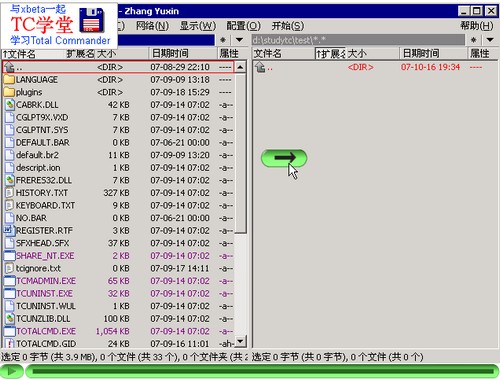Click the 07-09-18 15:29 date entry
This screenshot has height=380, width=500.
(180, 92)
